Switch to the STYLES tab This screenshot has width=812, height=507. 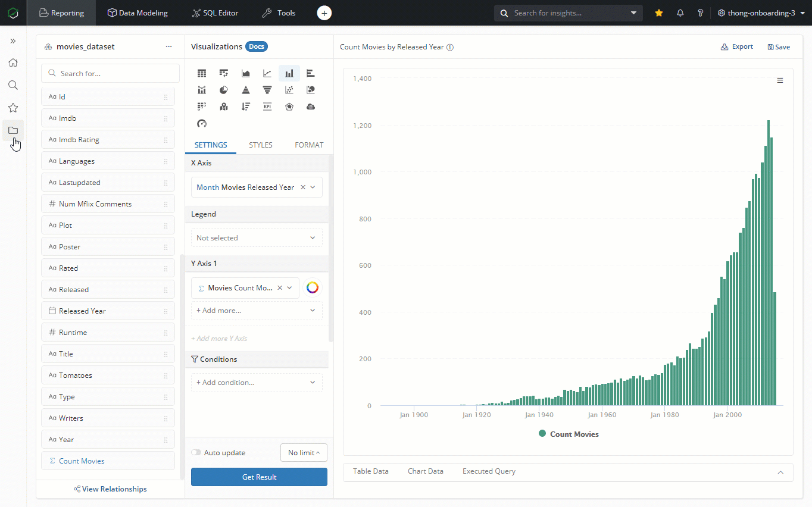[x=260, y=145]
